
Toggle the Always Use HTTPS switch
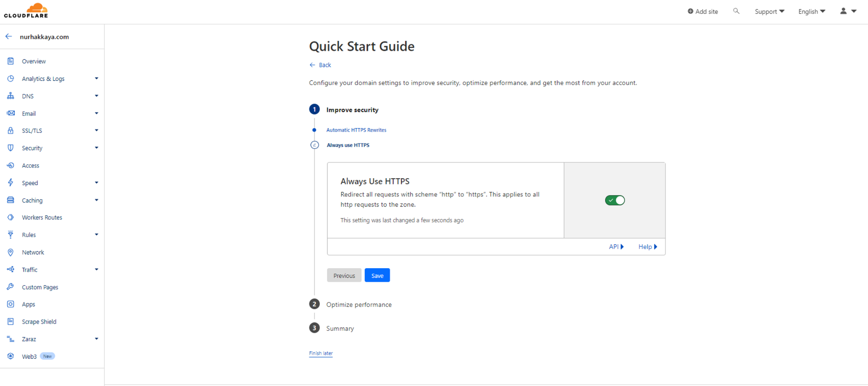[615, 200]
